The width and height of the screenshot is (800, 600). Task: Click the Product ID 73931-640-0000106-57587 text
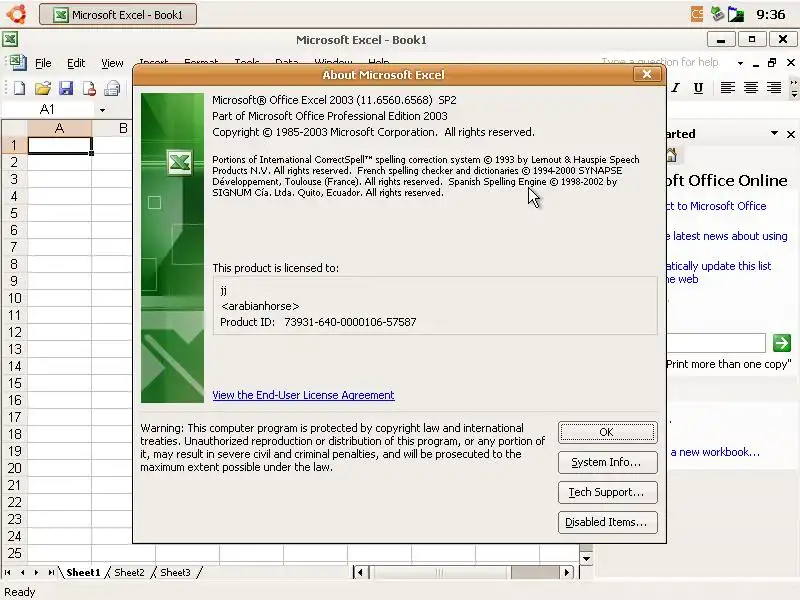(x=318, y=322)
